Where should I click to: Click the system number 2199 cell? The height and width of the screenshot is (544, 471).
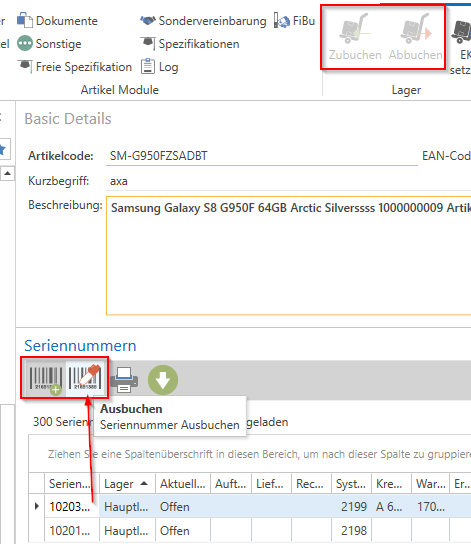[x=351, y=507]
